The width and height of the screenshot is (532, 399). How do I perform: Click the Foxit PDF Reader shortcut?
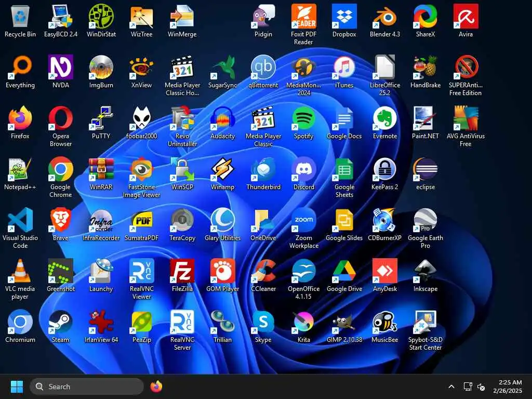(303, 16)
